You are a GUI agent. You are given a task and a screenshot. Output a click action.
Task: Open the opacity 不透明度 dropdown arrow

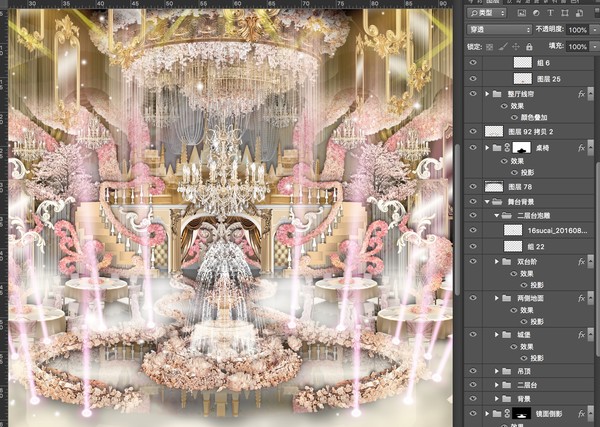(x=595, y=29)
